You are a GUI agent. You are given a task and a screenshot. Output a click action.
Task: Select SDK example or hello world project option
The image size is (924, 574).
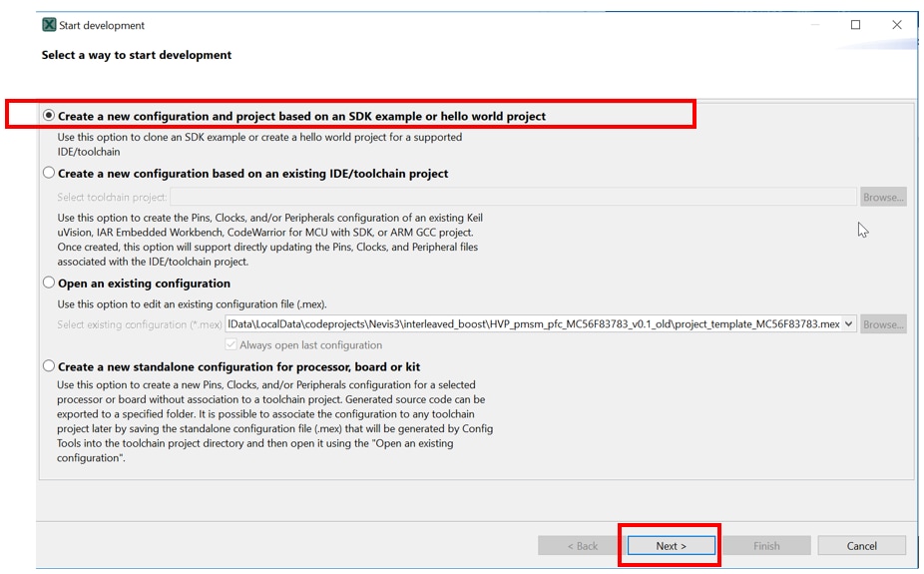pyautogui.click(x=49, y=116)
